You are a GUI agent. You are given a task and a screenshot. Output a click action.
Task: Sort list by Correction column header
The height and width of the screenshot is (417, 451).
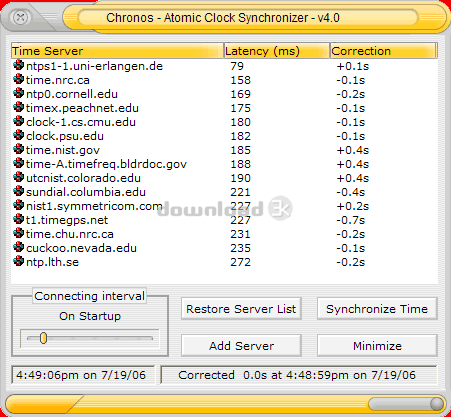pyautogui.click(x=383, y=51)
